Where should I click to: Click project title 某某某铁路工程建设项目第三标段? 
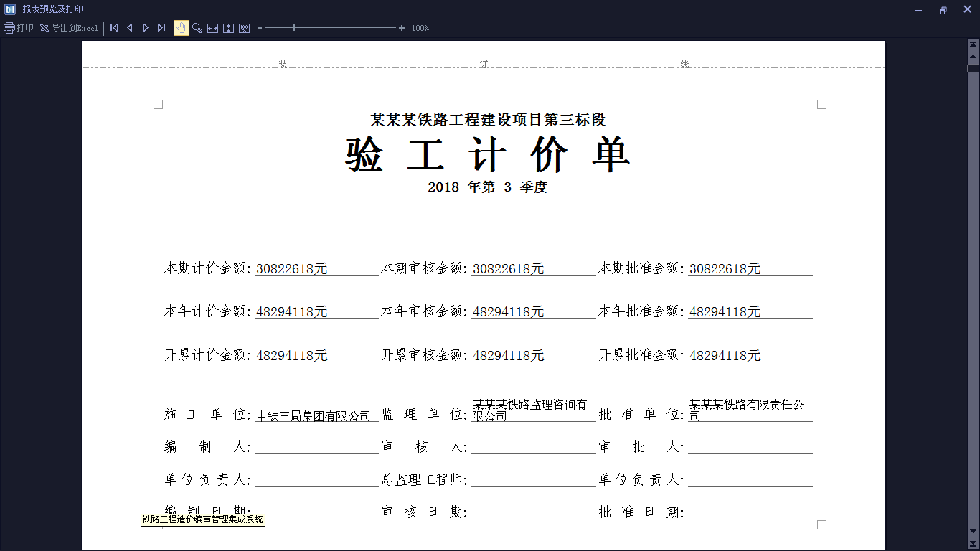[x=488, y=120]
